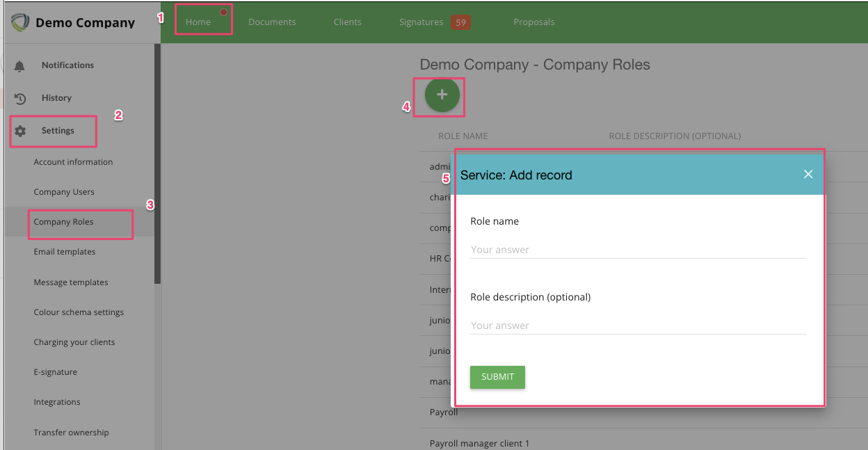Switch to the Documents tab
This screenshot has width=868, height=450.
[272, 22]
